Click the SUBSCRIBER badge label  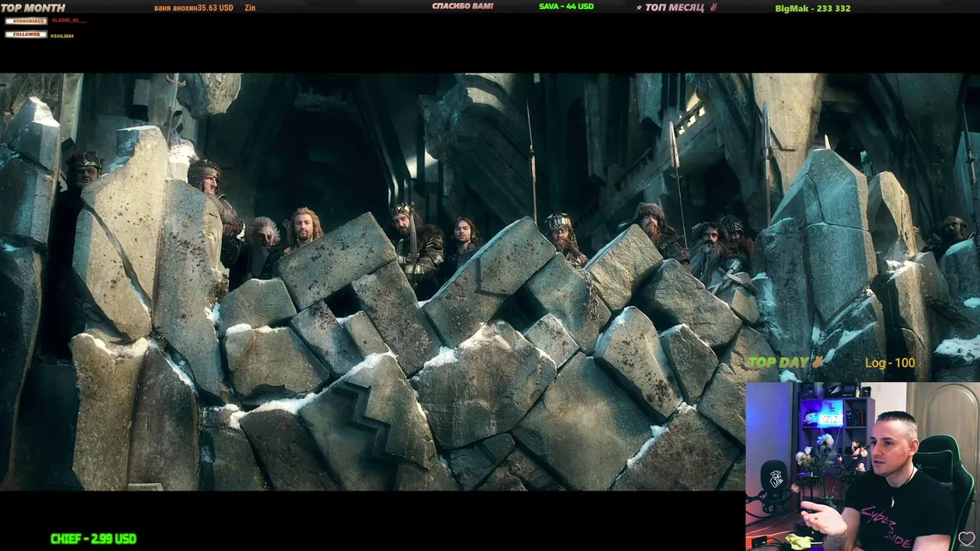pos(26,21)
